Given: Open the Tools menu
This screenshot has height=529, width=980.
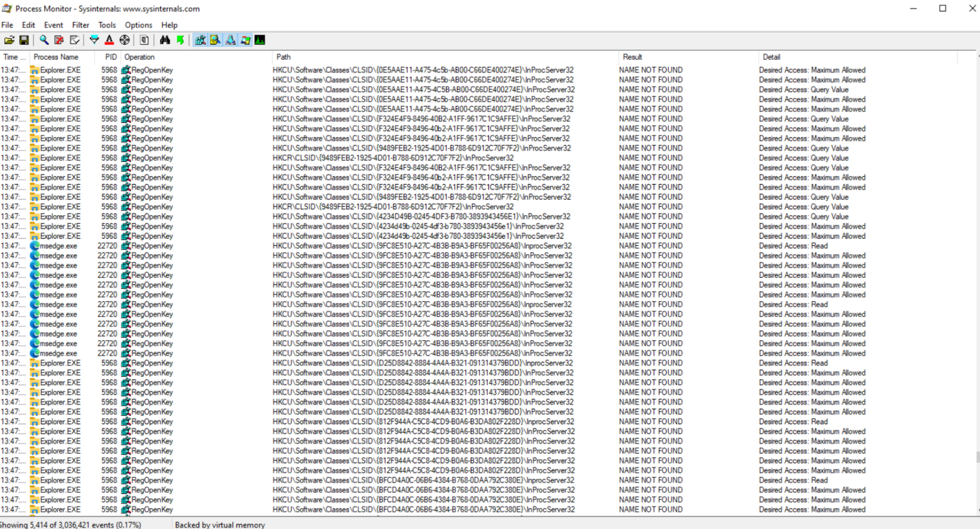Looking at the screenshot, I should [x=106, y=25].
